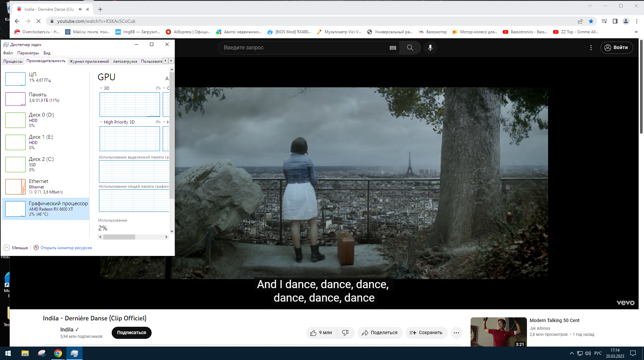Click Task Manager horizontal scrollbar thumb
This screenshot has width=644, height=360.
point(119,237)
